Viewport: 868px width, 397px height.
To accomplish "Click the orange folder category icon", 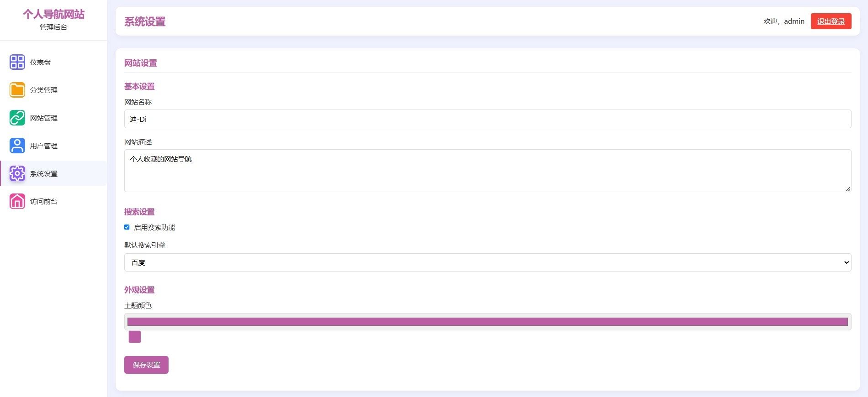I will pyautogui.click(x=17, y=90).
